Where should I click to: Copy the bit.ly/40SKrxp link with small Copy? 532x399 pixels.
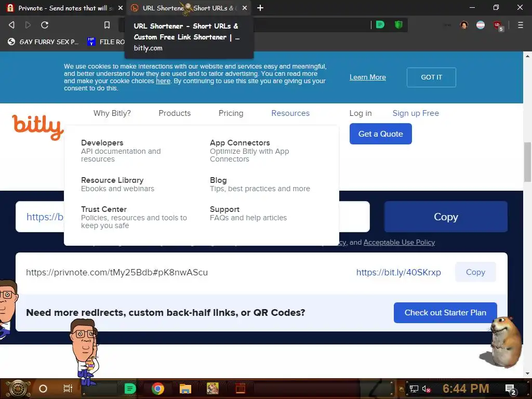[475, 272]
